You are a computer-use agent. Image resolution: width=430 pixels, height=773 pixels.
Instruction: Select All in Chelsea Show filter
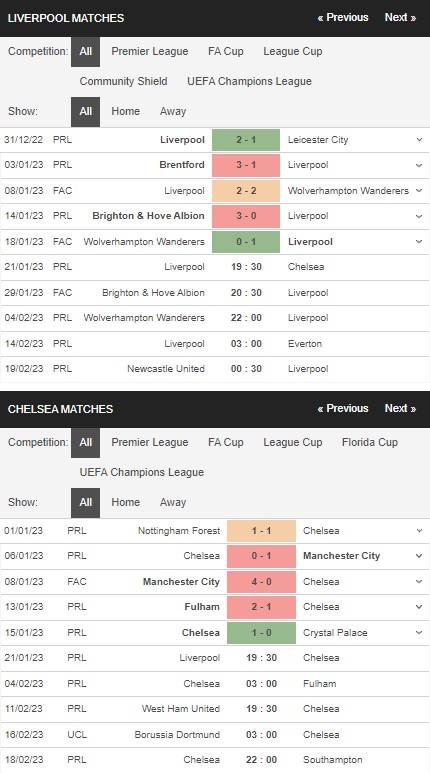pos(85,502)
